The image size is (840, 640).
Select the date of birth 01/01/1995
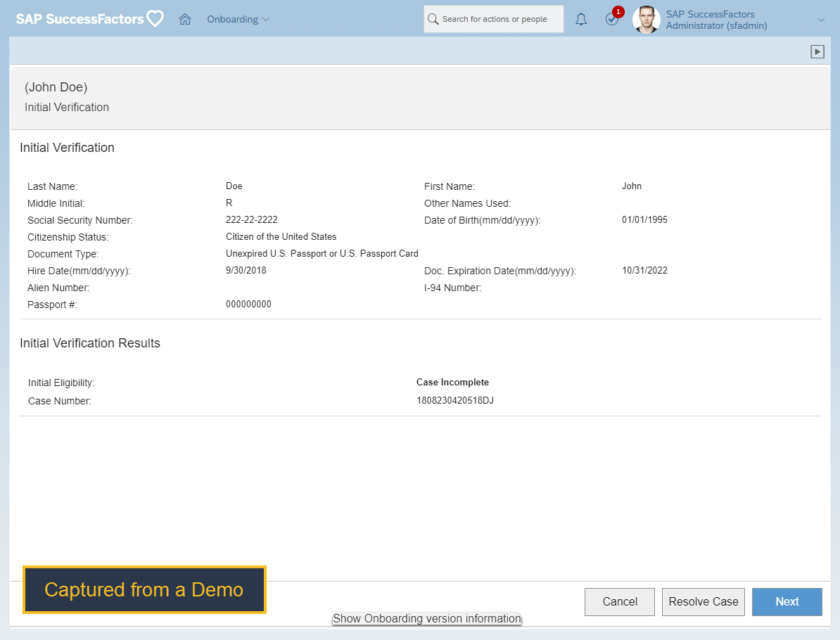[x=644, y=219]
